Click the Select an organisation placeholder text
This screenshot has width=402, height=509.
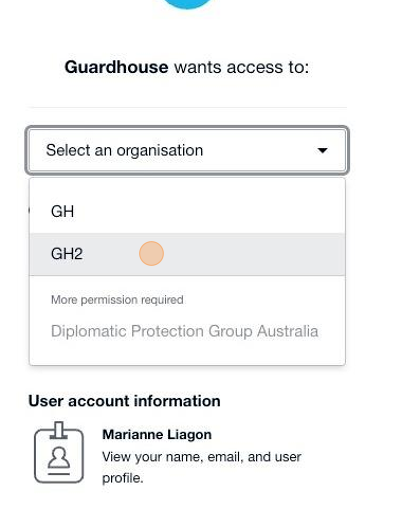coord(124,150)
